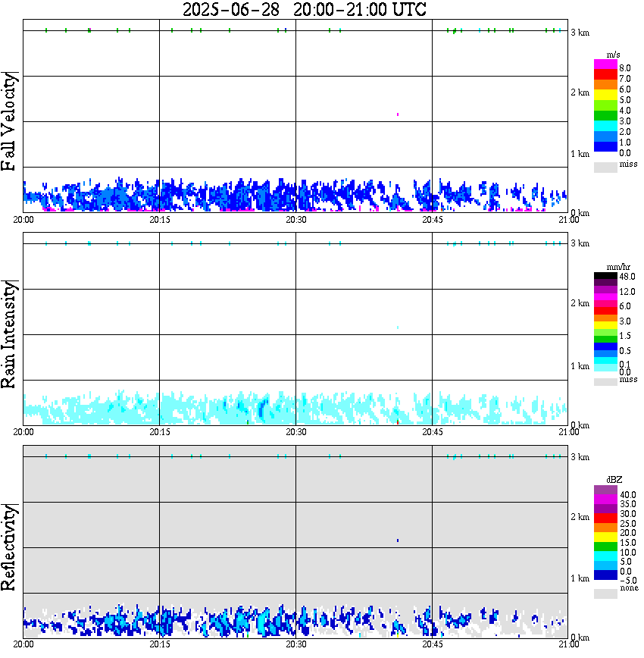Select the cyan swatch in the dBZ legend
Image resolution: width=644 pixels, height=658 pixels.
605,556
